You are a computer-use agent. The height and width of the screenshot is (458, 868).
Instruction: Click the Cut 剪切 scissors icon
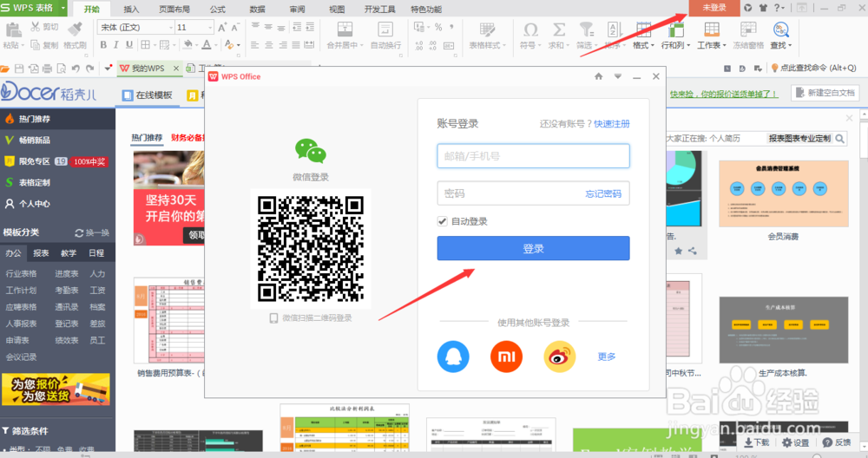(36, 27)
